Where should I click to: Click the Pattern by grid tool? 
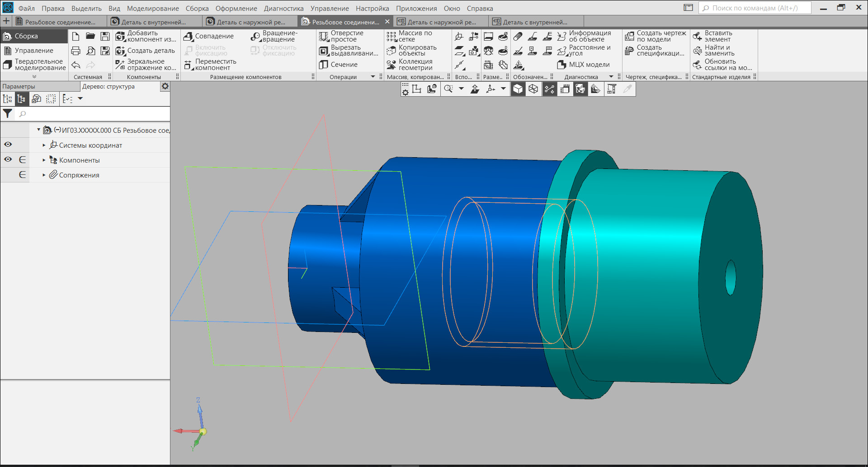pyautogui.click(x=392, y=36)
